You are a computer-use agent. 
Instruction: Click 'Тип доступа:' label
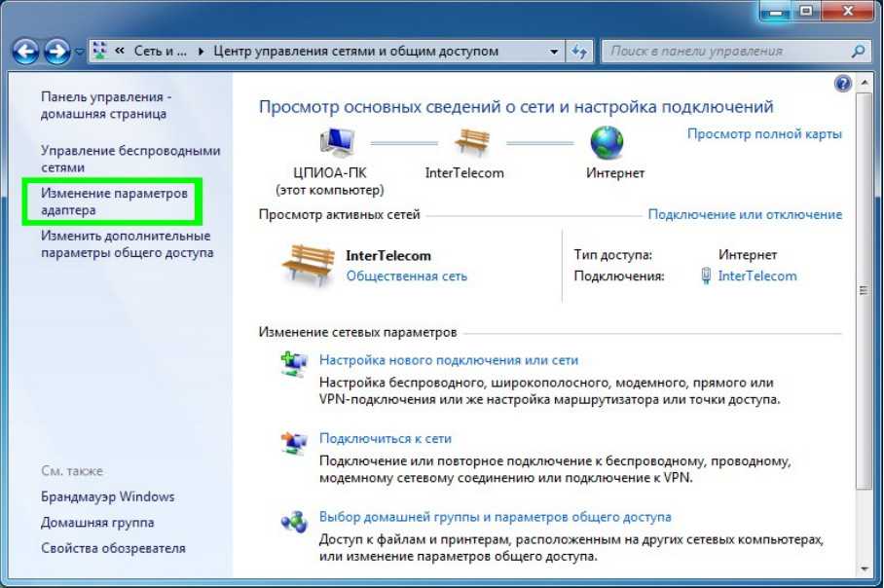coord(612,255)
